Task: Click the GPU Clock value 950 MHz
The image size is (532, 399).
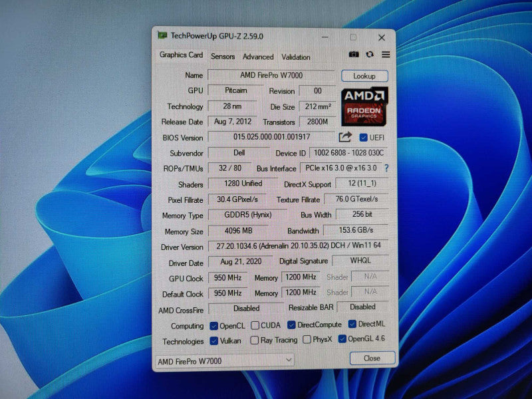Action: click(x=227, y=277)
